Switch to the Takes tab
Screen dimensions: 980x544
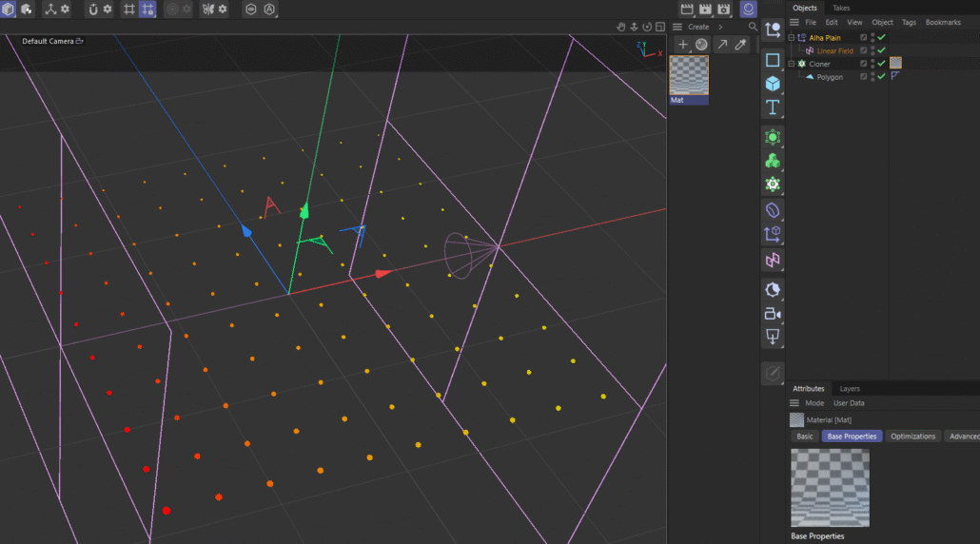point(841,8)
